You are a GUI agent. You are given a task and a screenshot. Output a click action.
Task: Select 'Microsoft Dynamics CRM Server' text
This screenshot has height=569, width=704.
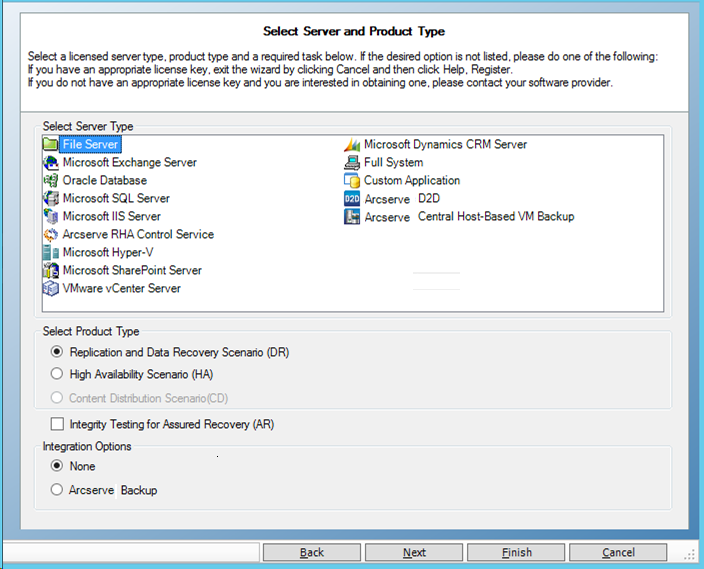pos(445,144)
